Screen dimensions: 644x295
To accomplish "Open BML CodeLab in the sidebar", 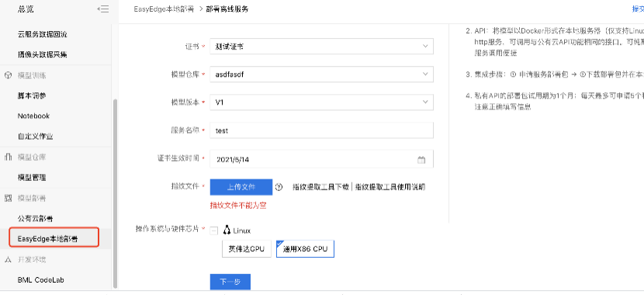I will coord(40,279).
